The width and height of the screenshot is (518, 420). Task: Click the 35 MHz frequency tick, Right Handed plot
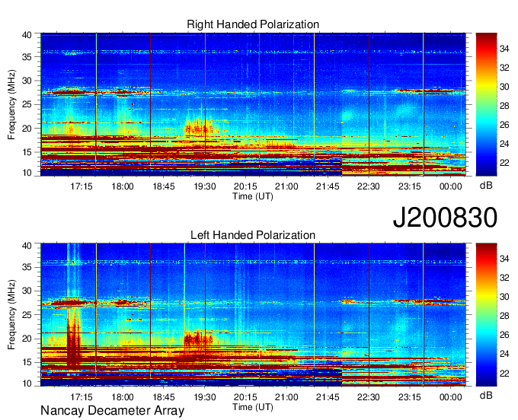(27, 57)
